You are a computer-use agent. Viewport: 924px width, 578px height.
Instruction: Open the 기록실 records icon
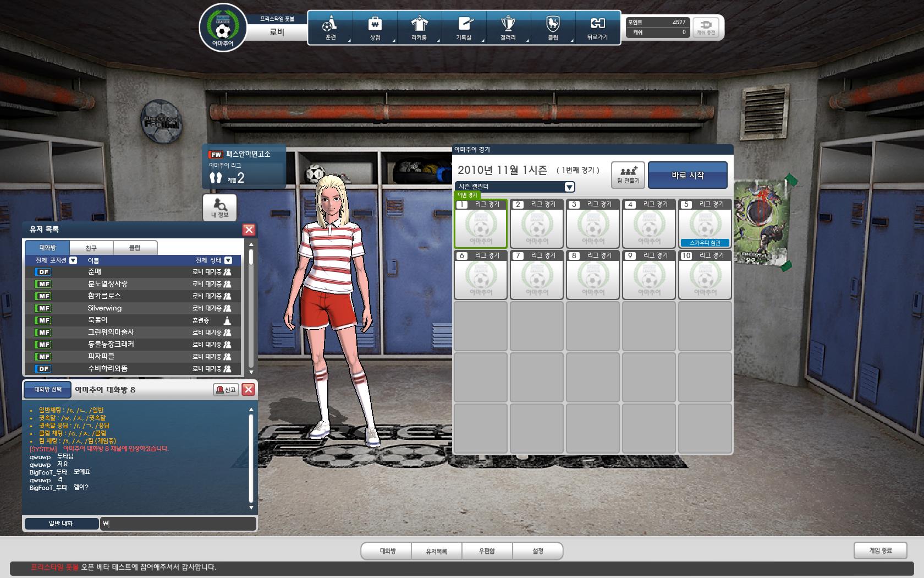click(x=464, y=28)
